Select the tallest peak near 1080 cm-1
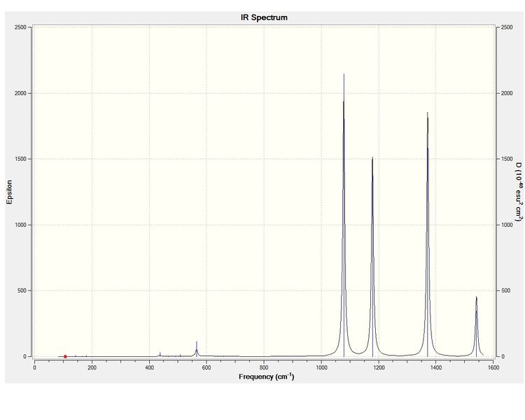Viewport: 525px width, 420px height. pyautogui.click(x=344, y=74)
